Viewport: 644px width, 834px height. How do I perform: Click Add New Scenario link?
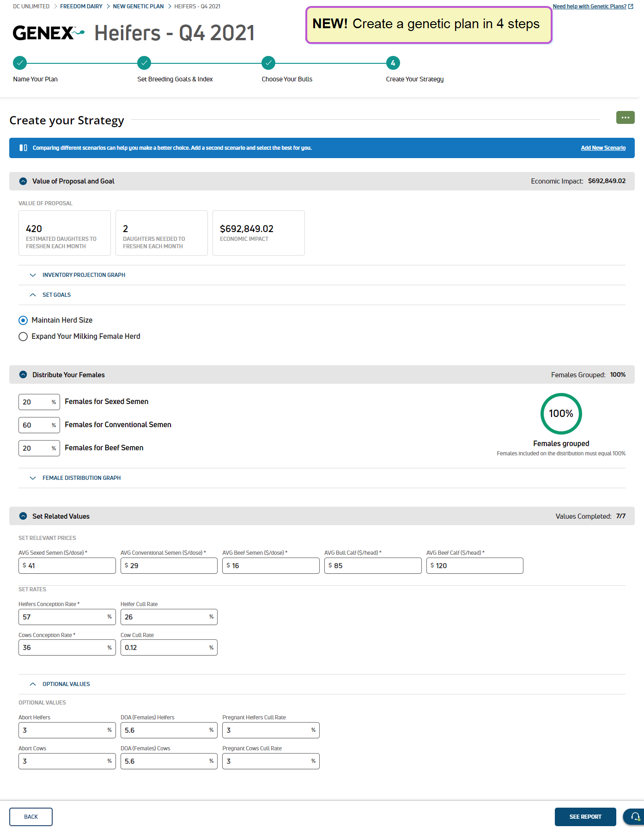pos(603,148)
